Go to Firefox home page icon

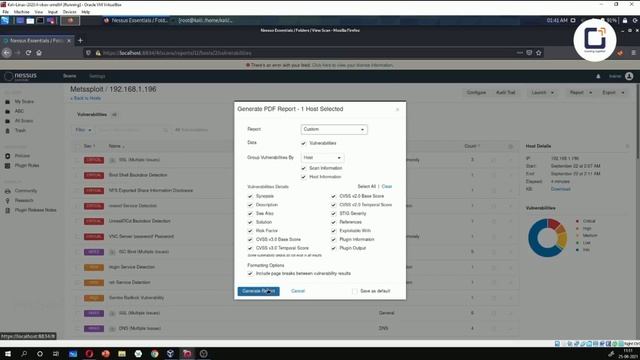point(39,53)
